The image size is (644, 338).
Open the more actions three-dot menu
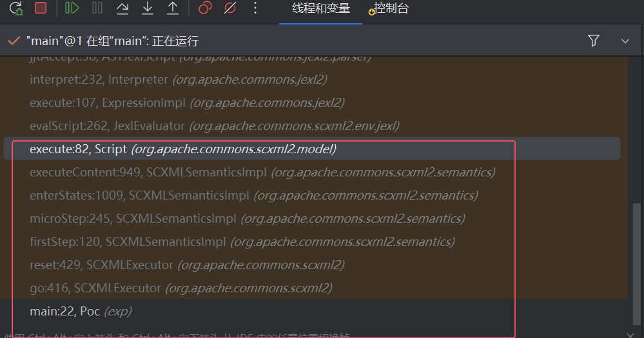tap(255, 8)
